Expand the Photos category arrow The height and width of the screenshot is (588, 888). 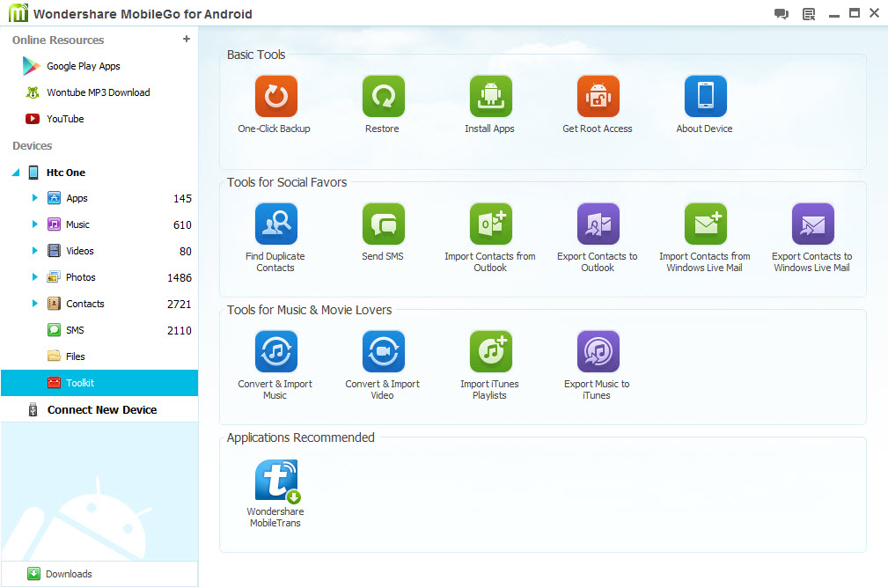click(34, 277)
